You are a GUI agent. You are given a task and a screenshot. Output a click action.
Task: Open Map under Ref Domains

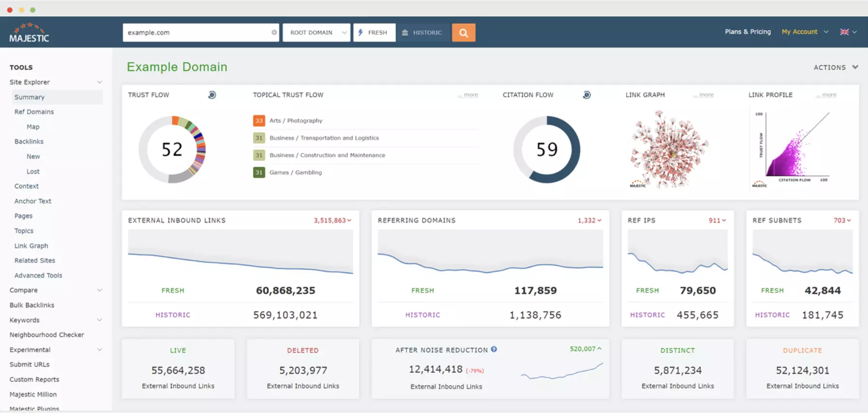coord(33,127)
